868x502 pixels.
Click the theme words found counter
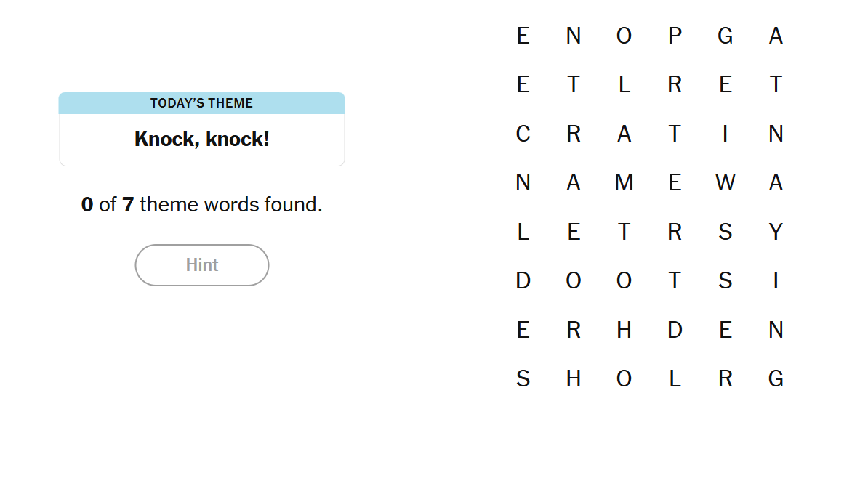202,205
